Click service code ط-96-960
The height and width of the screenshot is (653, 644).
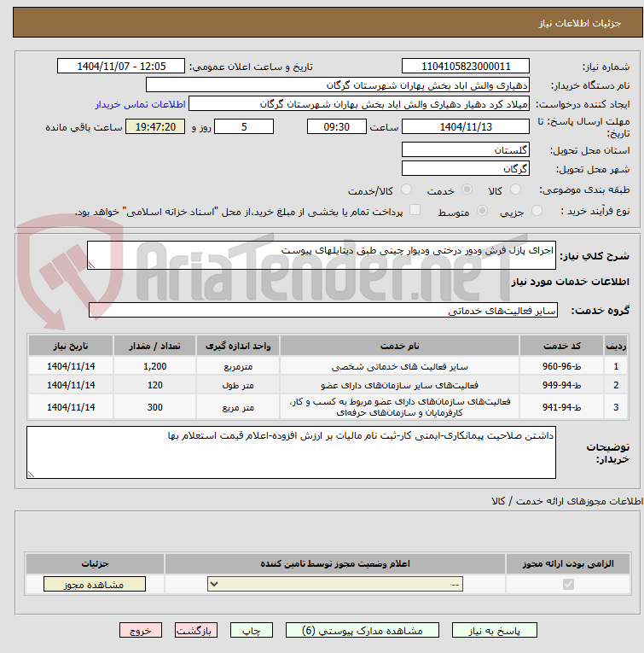click(x=561, y=366)
